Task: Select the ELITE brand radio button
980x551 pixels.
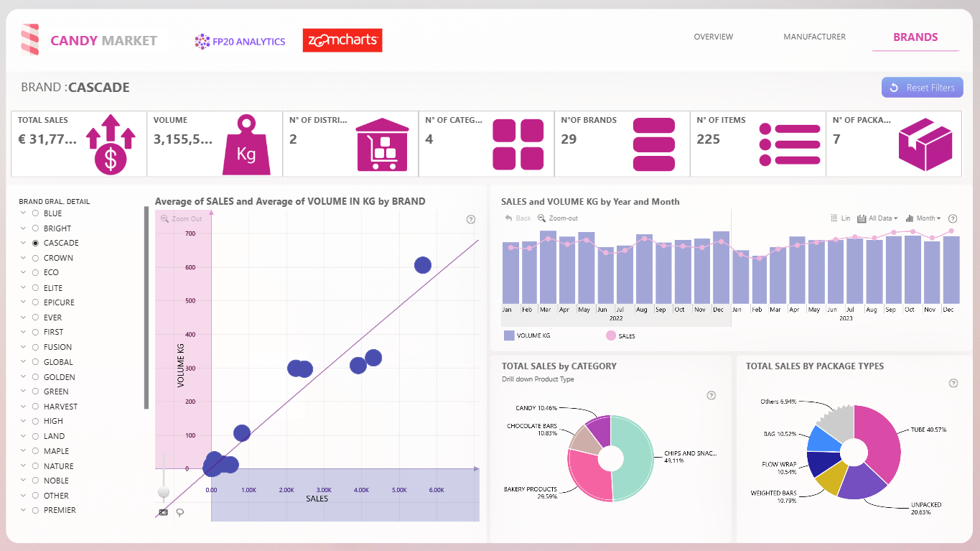Action: coord(35,288)
